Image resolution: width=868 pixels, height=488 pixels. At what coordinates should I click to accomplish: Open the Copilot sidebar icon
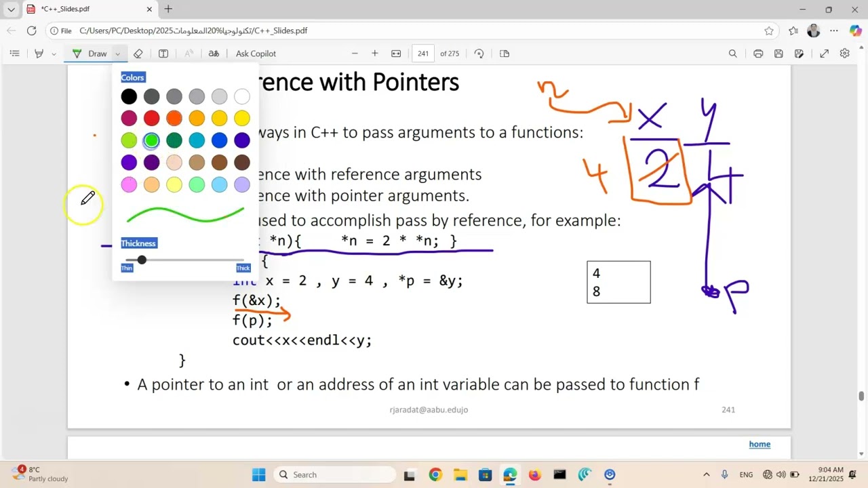856,30
